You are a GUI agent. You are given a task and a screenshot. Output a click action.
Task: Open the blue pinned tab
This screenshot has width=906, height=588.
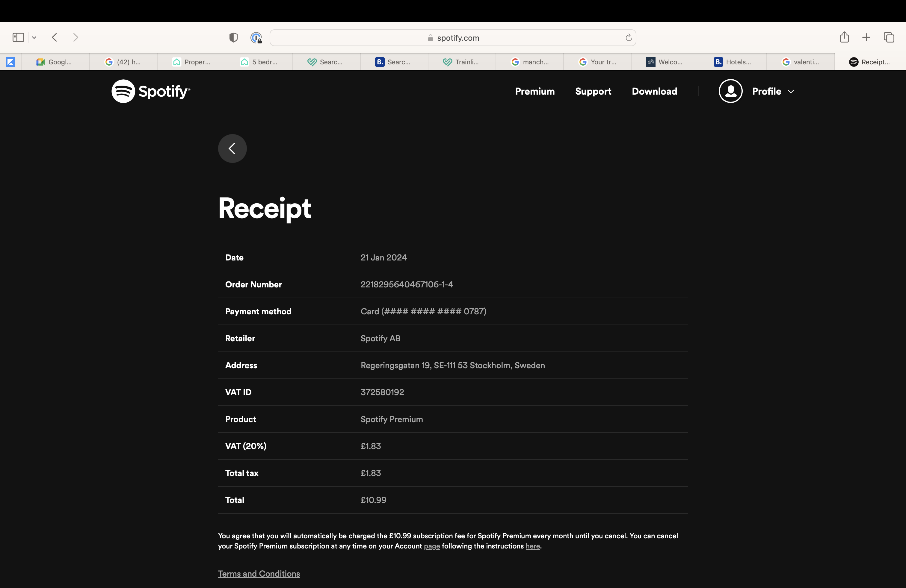click(x=11, y=62)
